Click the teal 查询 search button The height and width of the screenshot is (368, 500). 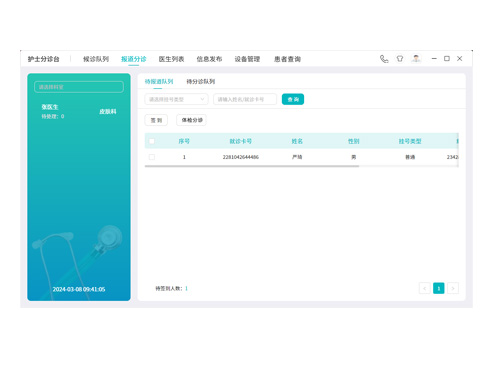[293, 99]
